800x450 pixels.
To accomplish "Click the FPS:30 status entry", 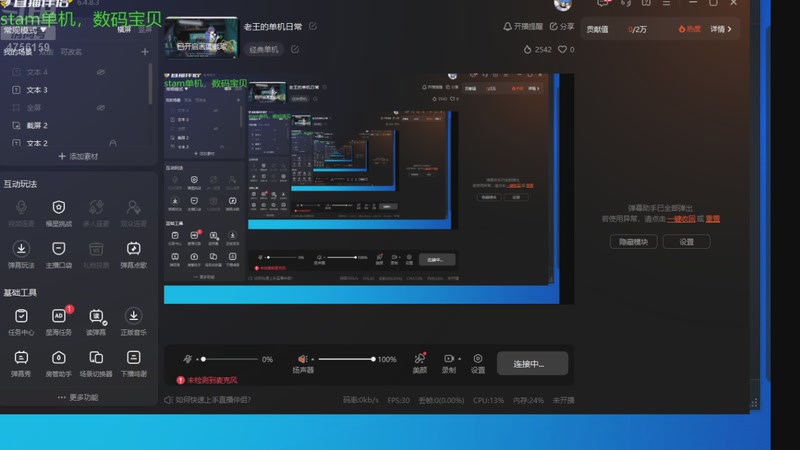I will coord(398,401).
